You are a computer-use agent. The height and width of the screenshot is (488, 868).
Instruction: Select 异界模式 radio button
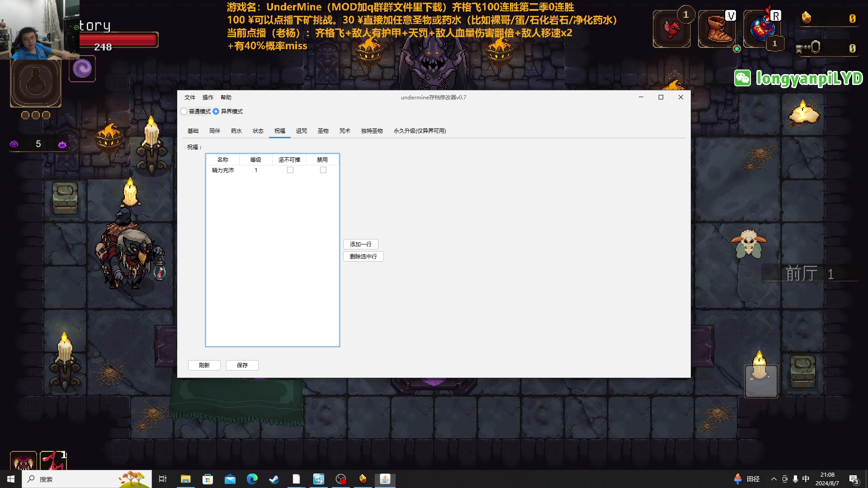click(216, 112)
